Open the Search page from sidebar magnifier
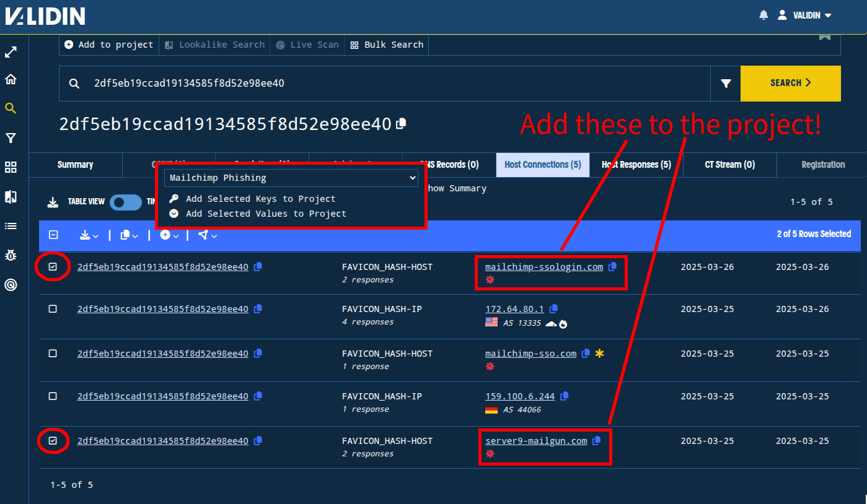Viewport: 867px width, 504px height. (x=11, y=108)
